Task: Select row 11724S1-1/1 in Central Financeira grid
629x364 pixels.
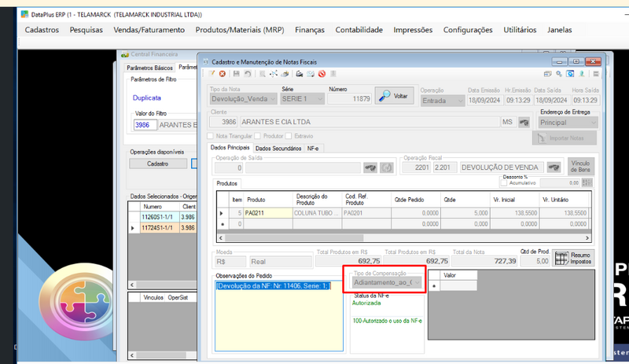Action: point(162,228)
